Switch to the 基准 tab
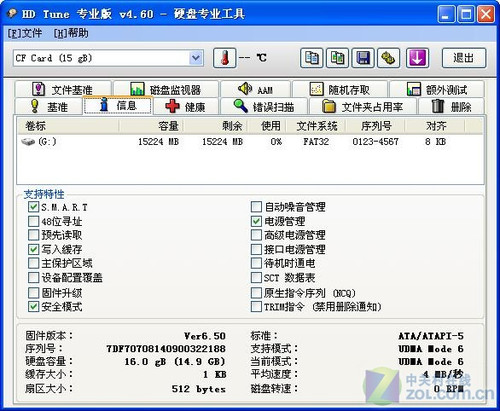 point(49,106)
